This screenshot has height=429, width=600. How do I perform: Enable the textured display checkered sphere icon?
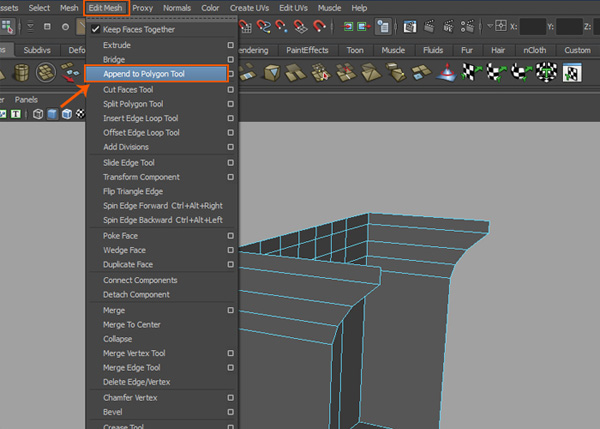(x=80, y=114)
